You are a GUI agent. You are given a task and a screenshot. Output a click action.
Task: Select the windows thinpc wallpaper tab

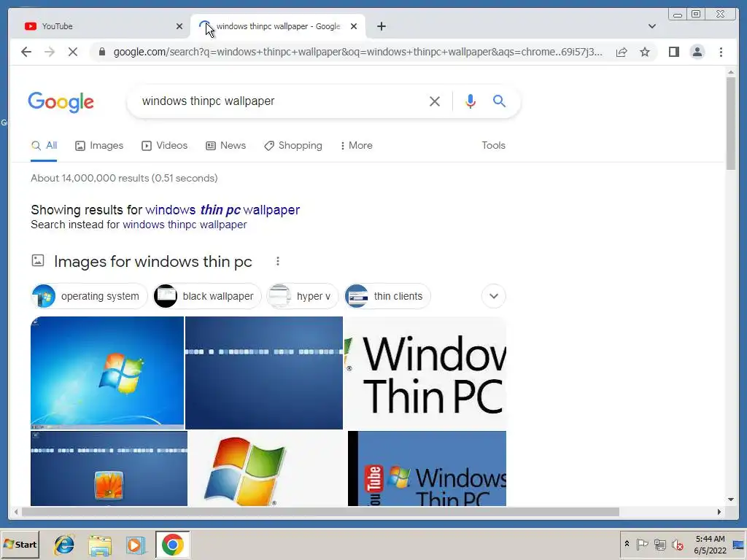[x=278, y=26]
